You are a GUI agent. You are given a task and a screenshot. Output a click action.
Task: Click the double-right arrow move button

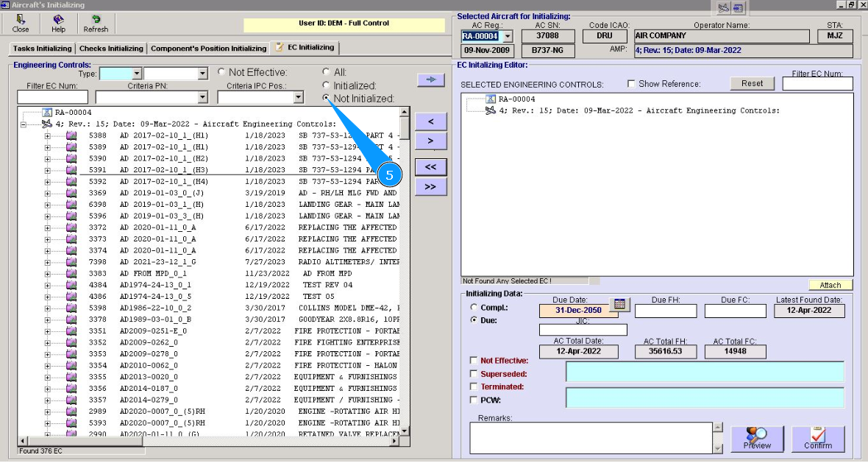pyautogui.click(x=430, y=187)
